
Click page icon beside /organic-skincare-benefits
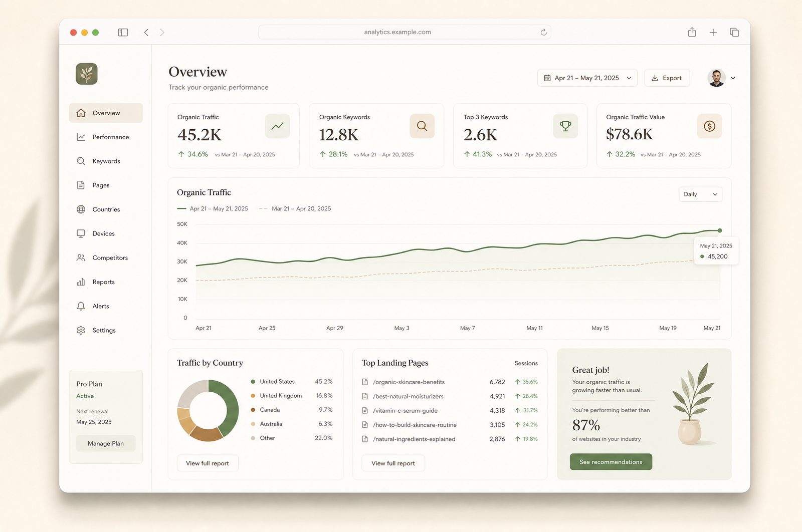click(x=365, y=382)
